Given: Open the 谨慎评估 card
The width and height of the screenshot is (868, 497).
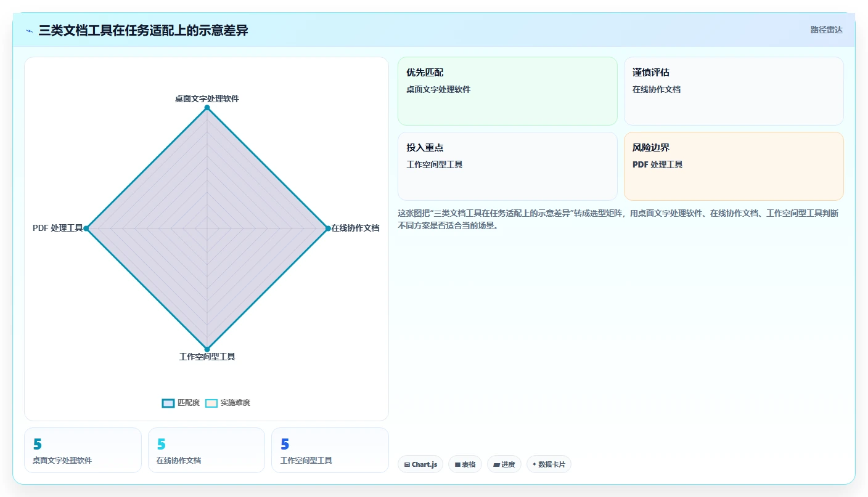Looking at the screenshot, I should [734, 91].
